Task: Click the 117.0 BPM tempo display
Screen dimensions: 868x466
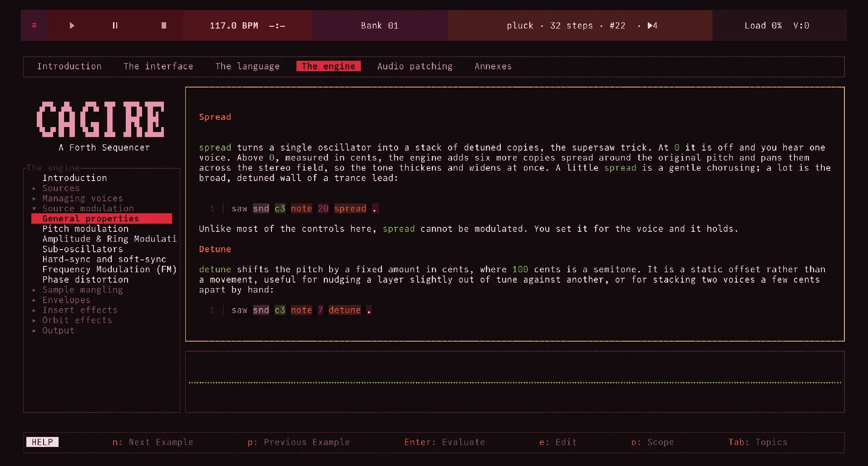Action: tap(234, 25)
